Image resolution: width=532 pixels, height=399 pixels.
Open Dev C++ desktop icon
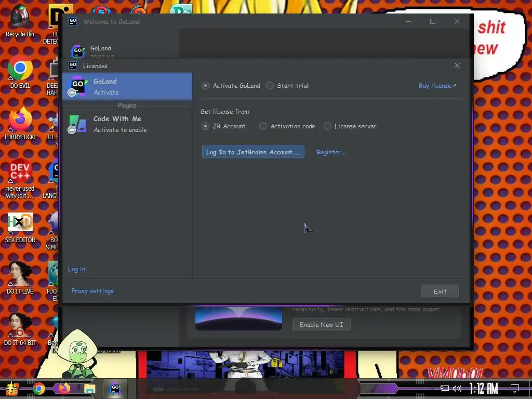(x=20, y=179)
